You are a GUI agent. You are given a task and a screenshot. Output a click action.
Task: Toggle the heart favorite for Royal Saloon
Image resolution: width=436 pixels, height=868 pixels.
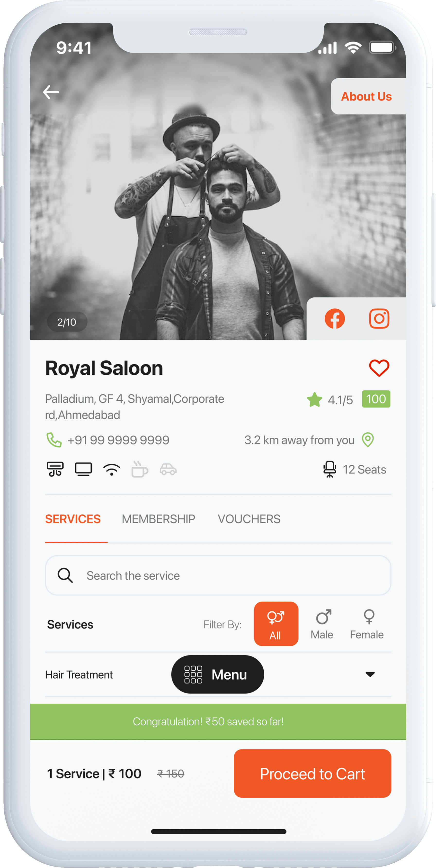[x=379, y=368]
